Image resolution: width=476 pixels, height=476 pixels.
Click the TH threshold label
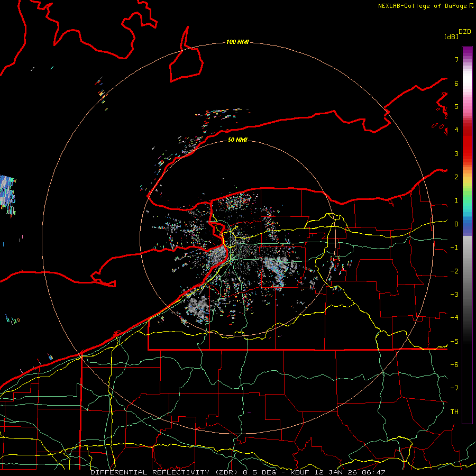point(454,412)
